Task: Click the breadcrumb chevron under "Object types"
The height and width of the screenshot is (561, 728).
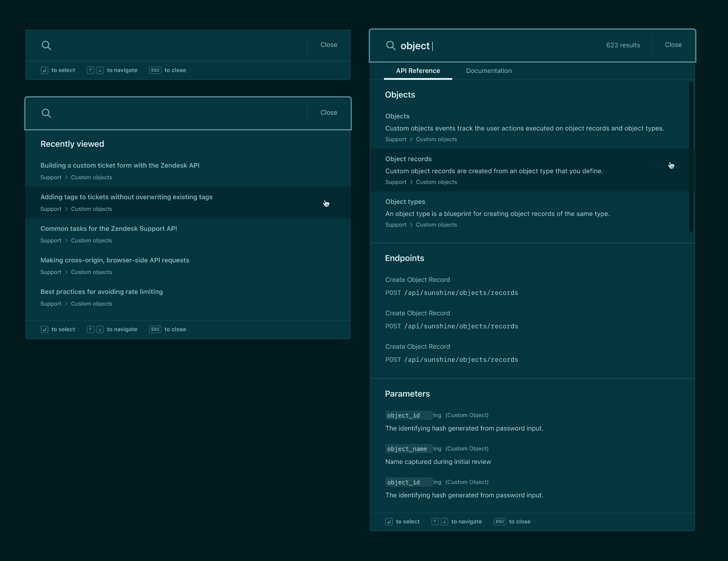Action: pos(411,225)
